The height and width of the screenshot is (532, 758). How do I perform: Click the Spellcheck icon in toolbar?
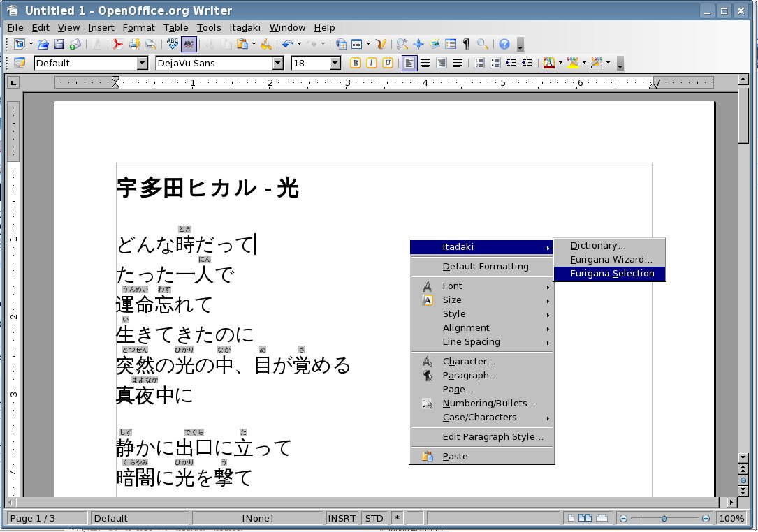(x=173, y=44)
